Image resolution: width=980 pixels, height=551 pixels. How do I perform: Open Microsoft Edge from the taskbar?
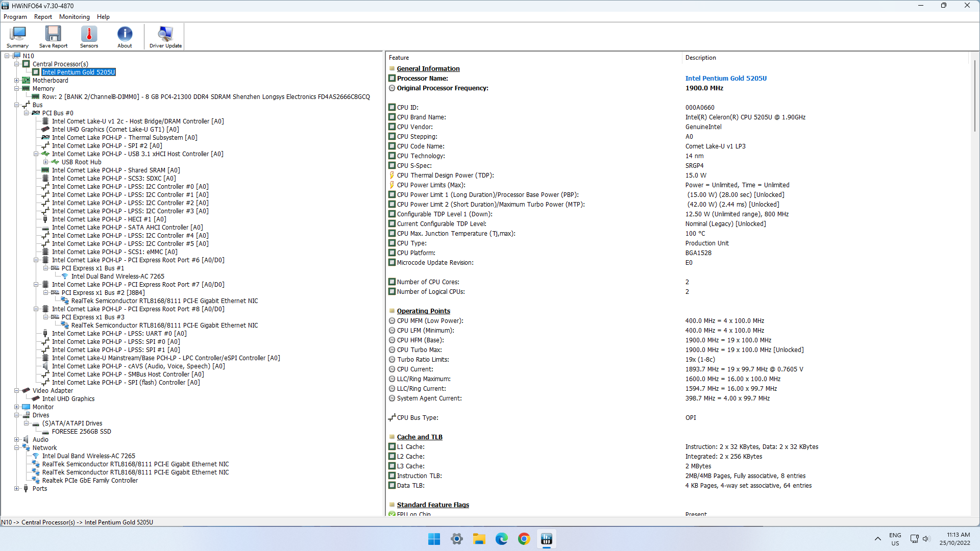pos(502,539)
